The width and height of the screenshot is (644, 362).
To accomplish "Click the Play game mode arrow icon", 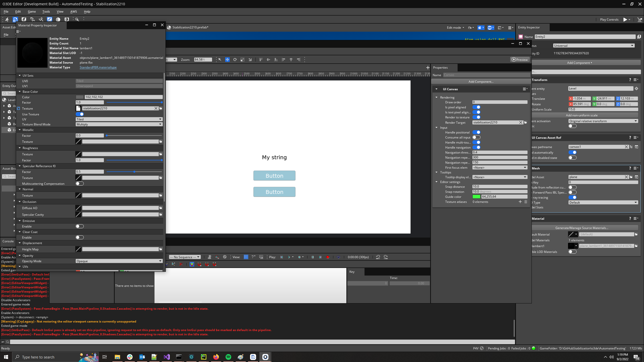I will point(625,19).
